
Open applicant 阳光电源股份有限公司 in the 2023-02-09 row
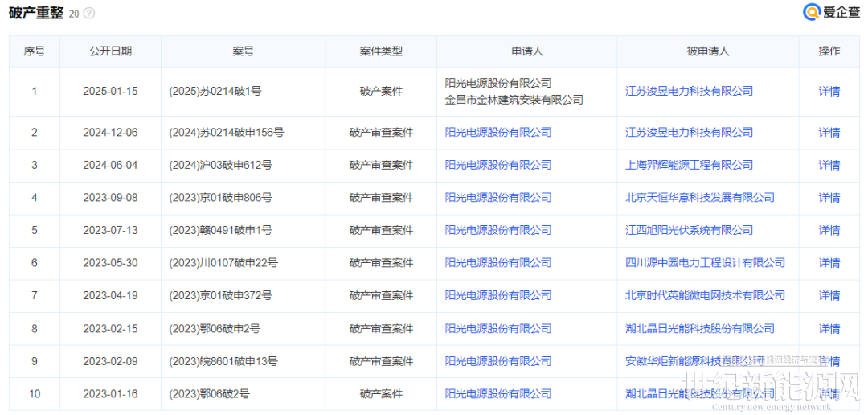pos(498,361)
